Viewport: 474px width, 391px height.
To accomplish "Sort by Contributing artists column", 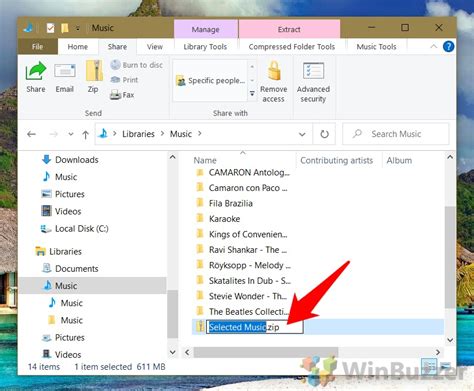I will click(x=337, y=160).
